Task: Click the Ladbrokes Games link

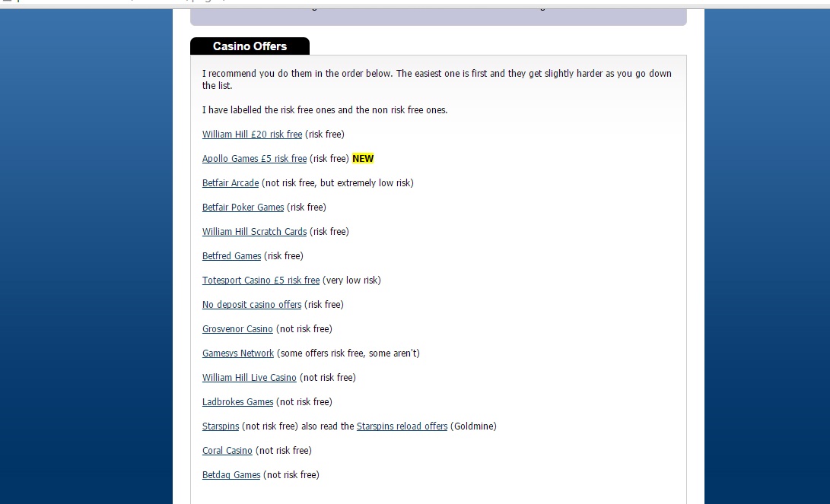Action: pos(237,402)
